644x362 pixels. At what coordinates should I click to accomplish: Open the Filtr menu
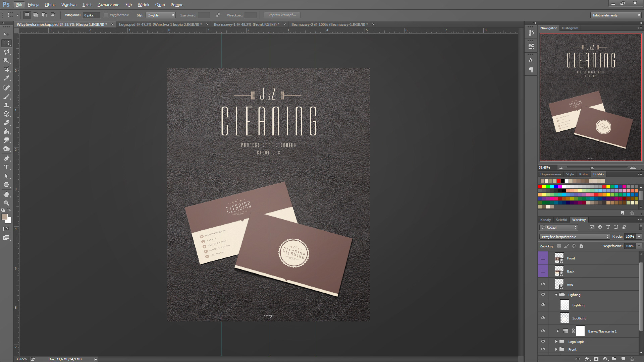pyautogui.click(x=129, y=5)
